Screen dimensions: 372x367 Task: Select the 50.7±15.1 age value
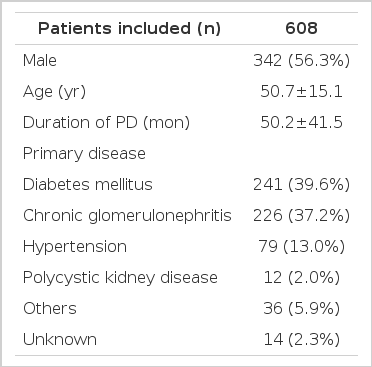point(301,92)
